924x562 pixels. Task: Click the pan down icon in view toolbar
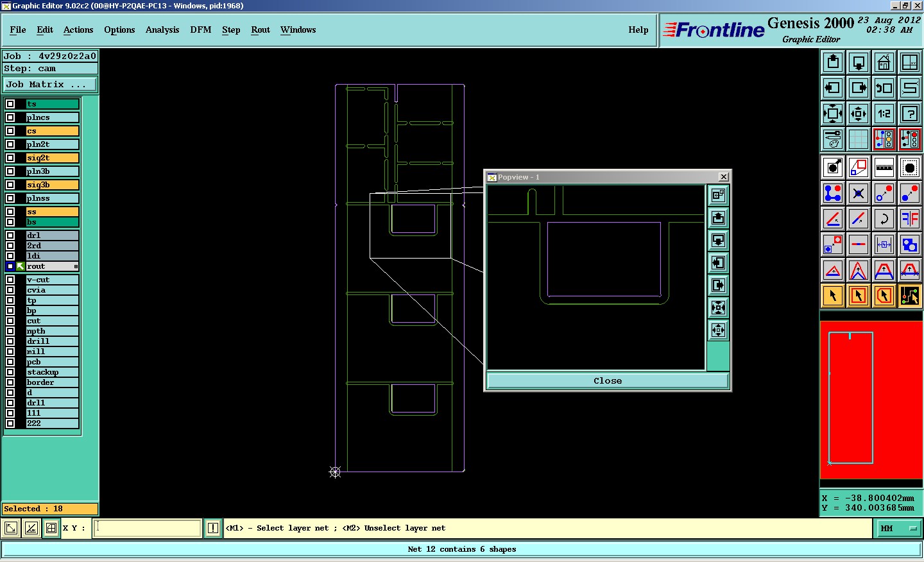[859, 62]
